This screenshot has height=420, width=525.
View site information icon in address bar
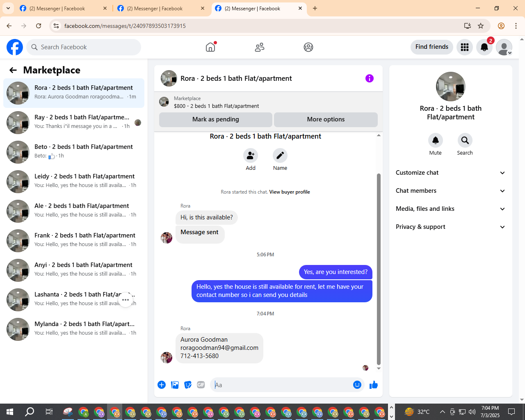57,26
